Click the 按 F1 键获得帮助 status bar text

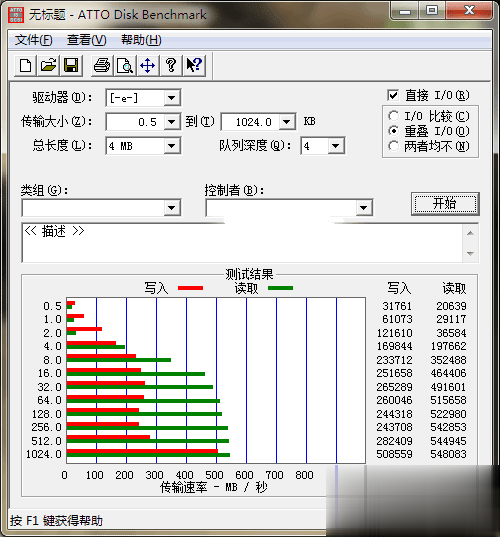click(x=56, y=521)
